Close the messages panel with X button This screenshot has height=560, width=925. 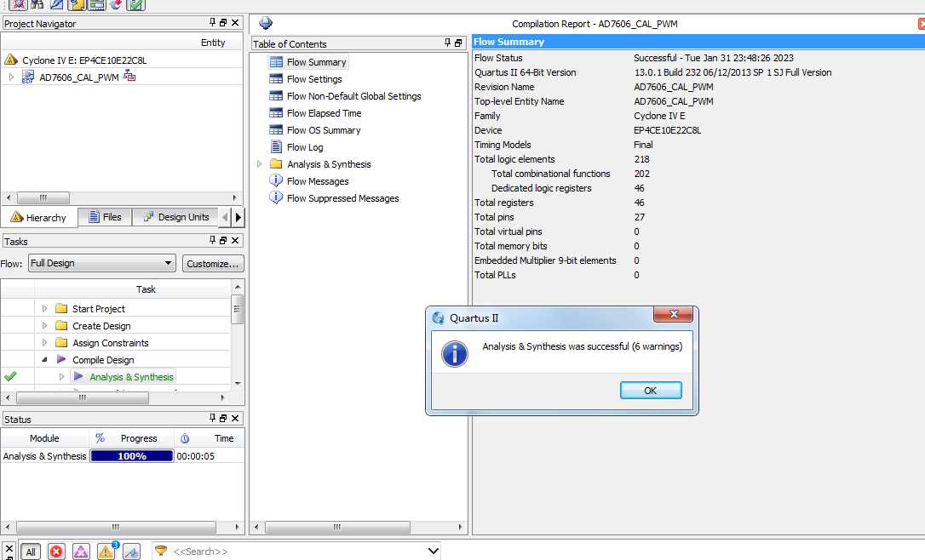tap(9, 548)
